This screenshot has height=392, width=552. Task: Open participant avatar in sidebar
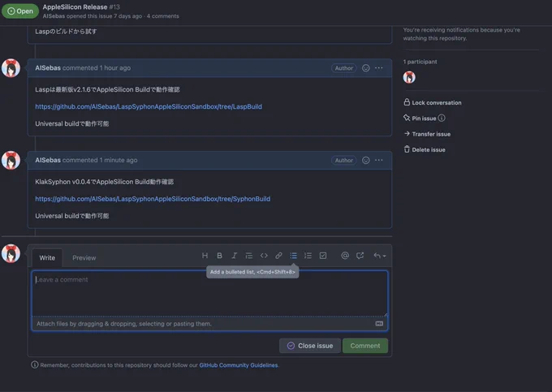(x=409, y=77)
